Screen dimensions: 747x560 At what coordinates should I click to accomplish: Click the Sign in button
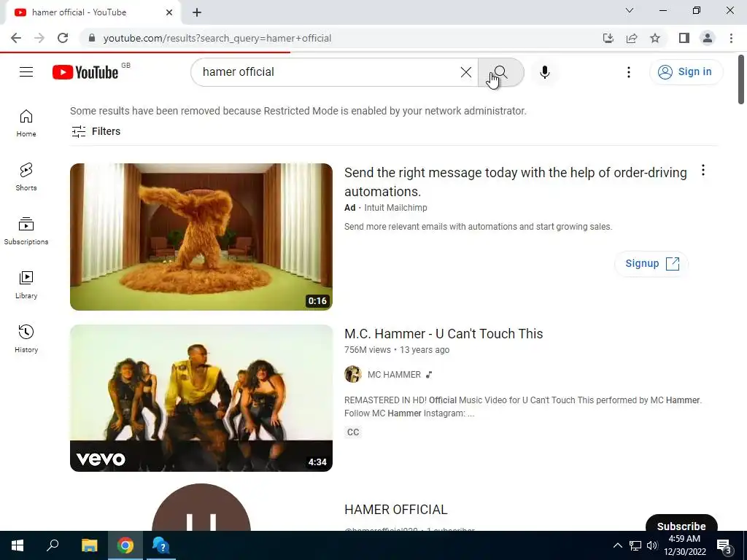(x=686, y=72)
